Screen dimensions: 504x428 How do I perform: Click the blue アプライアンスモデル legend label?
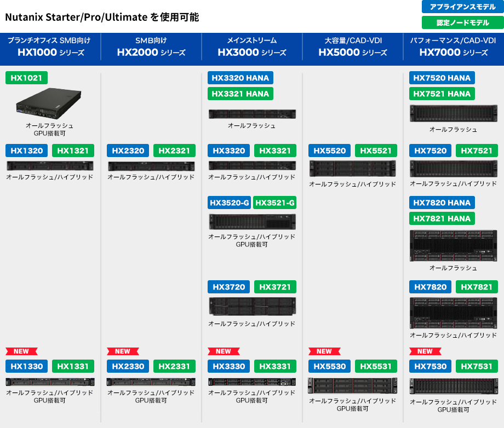(463, 7)
